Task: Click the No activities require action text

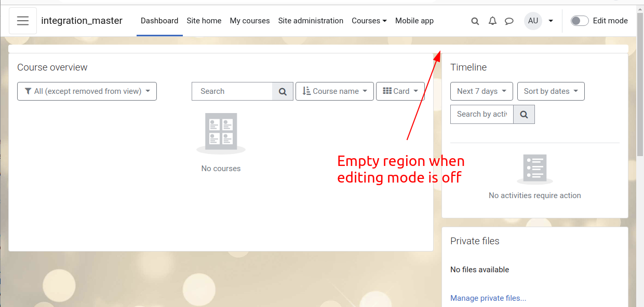Action: coord(535,196)
